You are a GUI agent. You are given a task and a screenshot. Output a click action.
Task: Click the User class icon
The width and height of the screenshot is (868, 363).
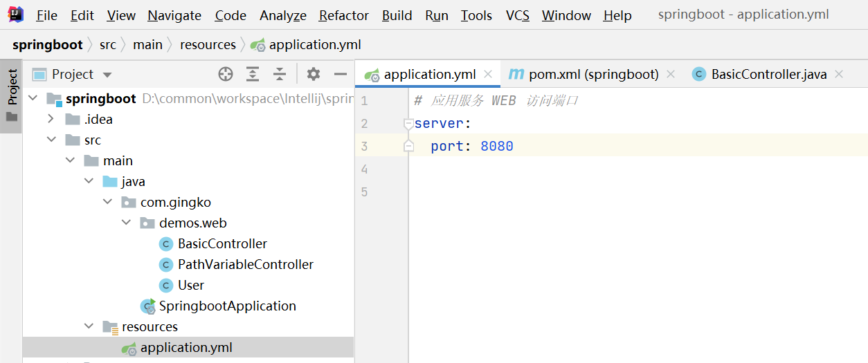click(x=165, y=285)
